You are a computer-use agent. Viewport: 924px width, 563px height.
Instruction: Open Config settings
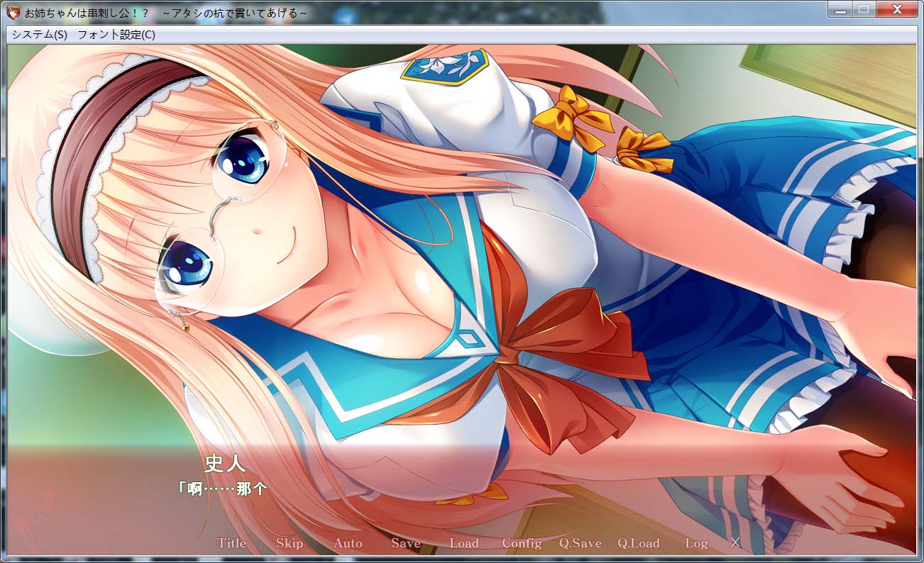[x=522, y=543]
